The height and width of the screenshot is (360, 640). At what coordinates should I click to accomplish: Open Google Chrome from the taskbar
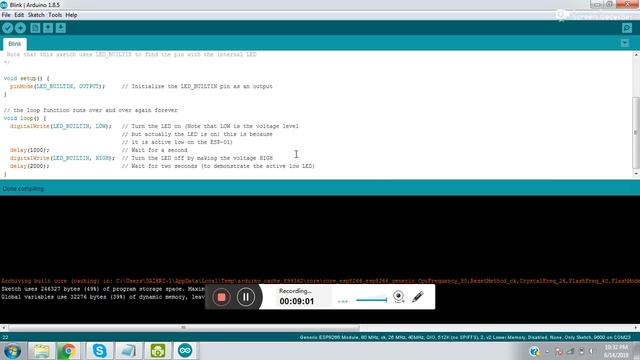click(x=68, y=351)
